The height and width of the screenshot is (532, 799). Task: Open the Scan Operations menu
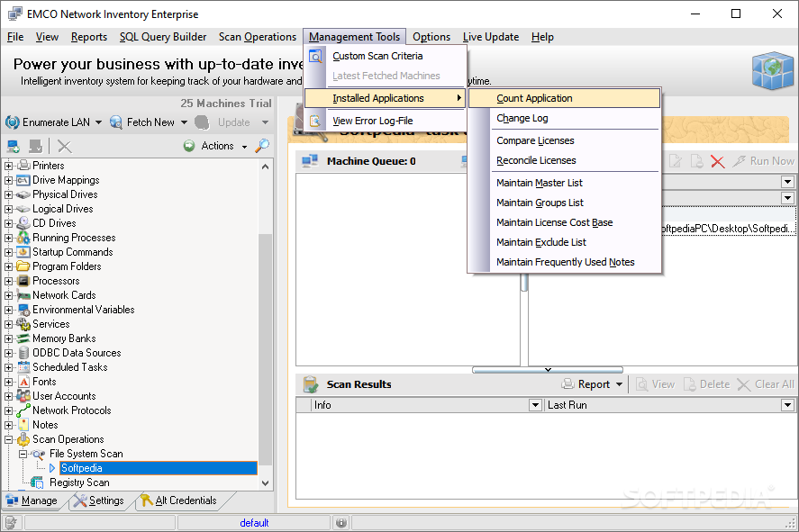click(258, 37)
